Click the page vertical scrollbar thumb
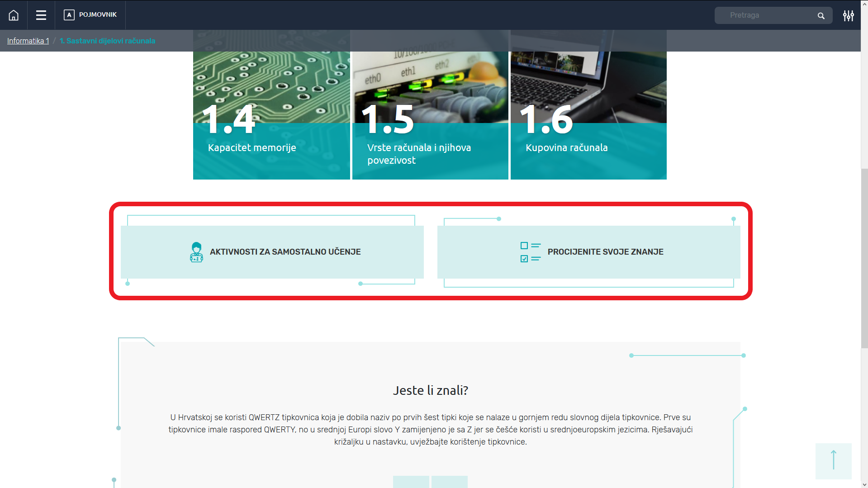 864,258
